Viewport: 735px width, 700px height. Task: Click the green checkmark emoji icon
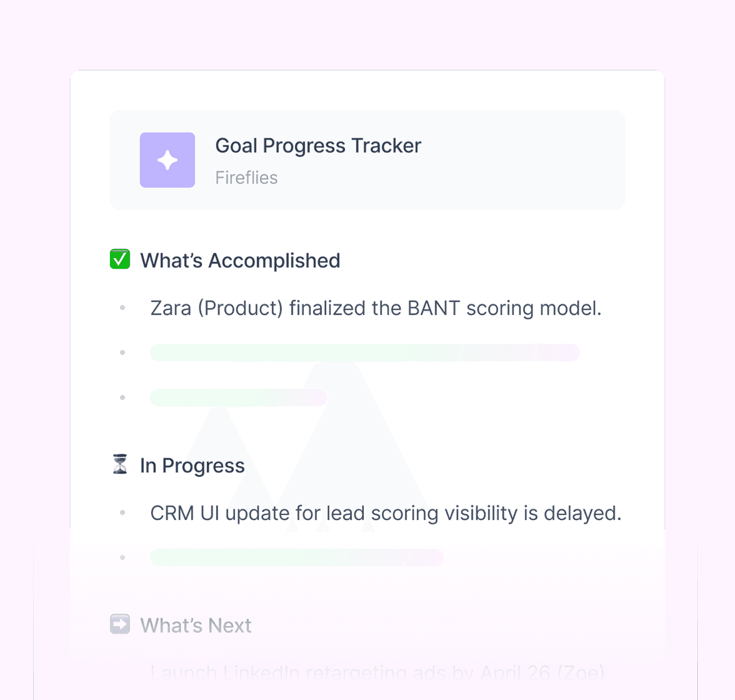(x=120, y=259)
